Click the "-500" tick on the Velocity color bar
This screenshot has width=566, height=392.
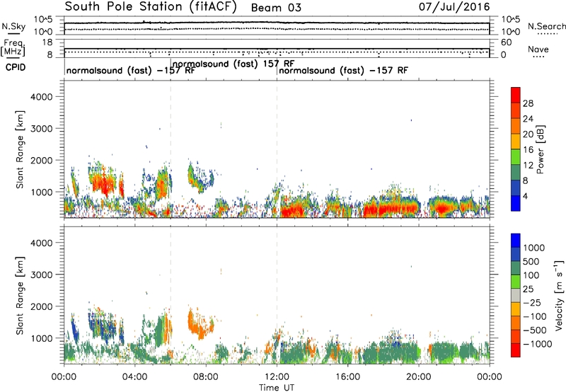(535, 330)
